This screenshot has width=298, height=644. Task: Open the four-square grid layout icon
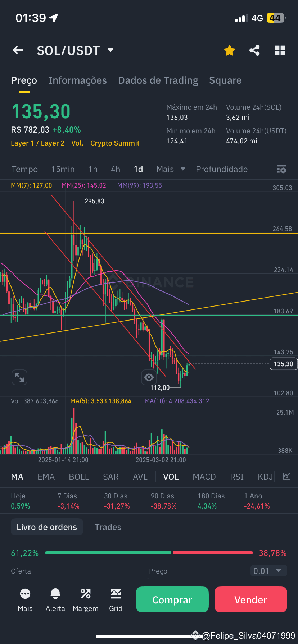click(x=280, y=50)
